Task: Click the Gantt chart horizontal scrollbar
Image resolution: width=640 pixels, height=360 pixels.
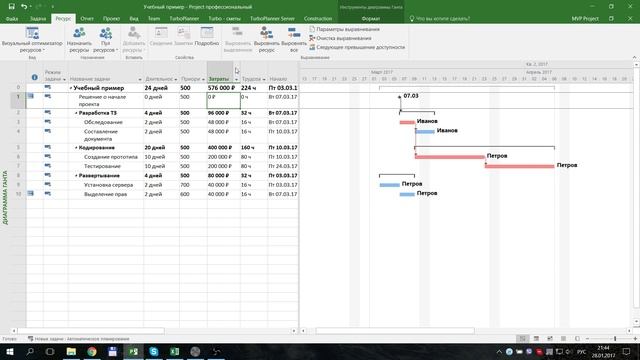Action: point(395,331)
